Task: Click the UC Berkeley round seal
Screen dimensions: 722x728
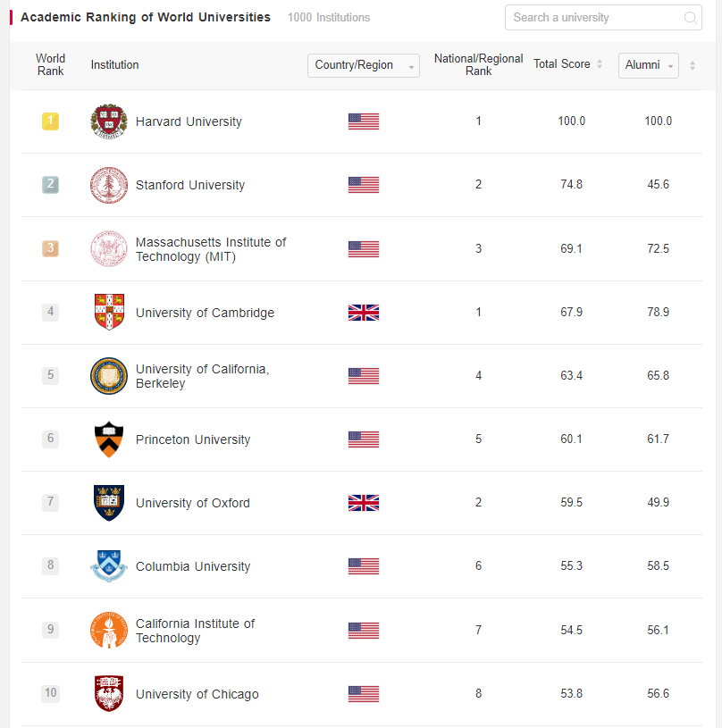Action: point(109,376)
